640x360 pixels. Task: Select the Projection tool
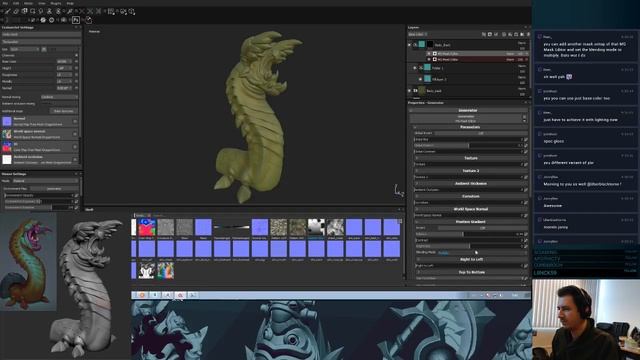tap(24, 11)
